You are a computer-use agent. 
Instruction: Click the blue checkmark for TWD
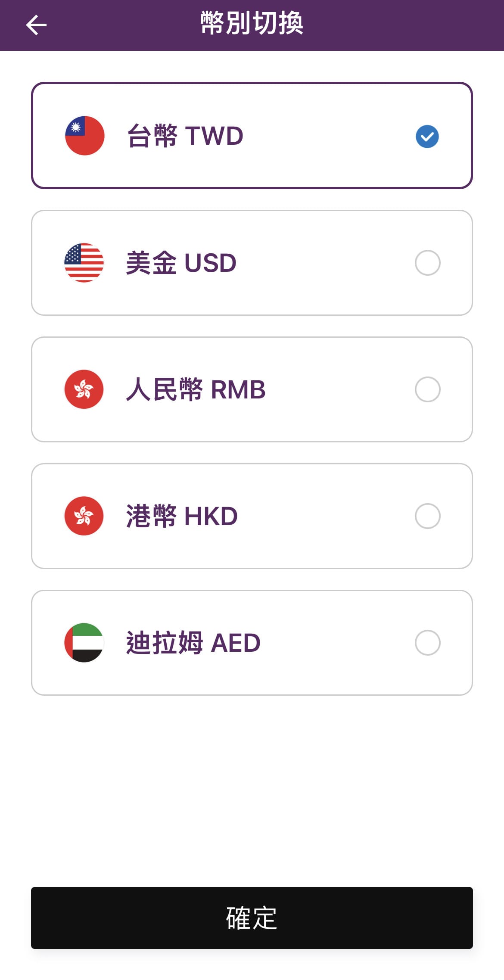coord(427,136)
